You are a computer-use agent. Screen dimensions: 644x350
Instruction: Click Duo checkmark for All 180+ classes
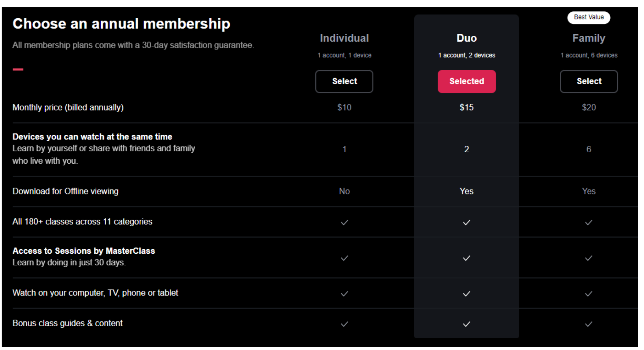[x=466, y=222]
